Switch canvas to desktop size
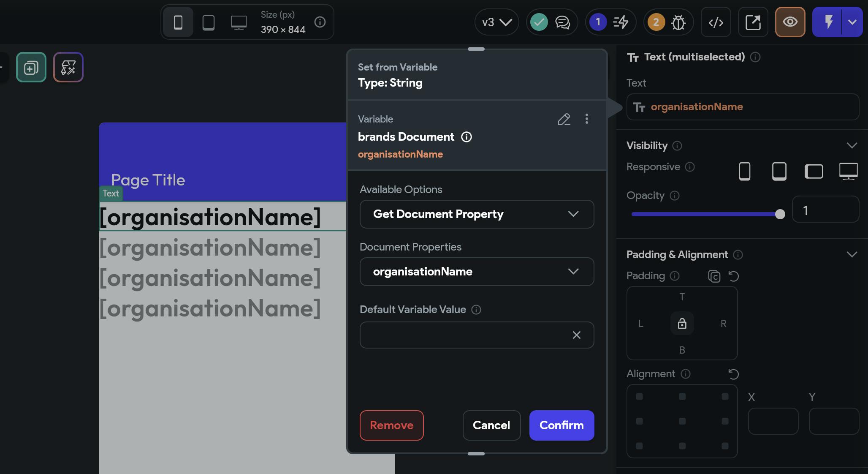 (x=239, y=22)
